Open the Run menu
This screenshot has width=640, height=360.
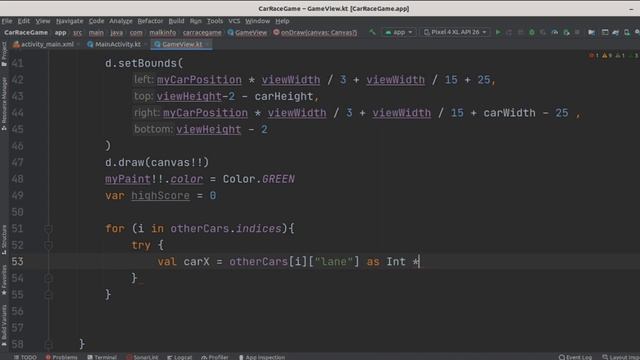coord(196,21)
